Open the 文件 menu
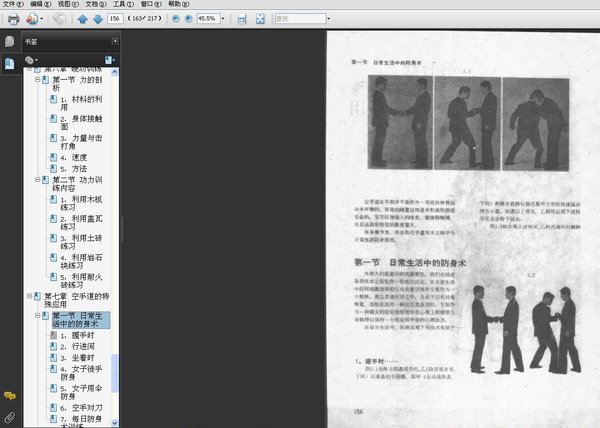Viewport: 600px width, 428px height. pos(13,4)
